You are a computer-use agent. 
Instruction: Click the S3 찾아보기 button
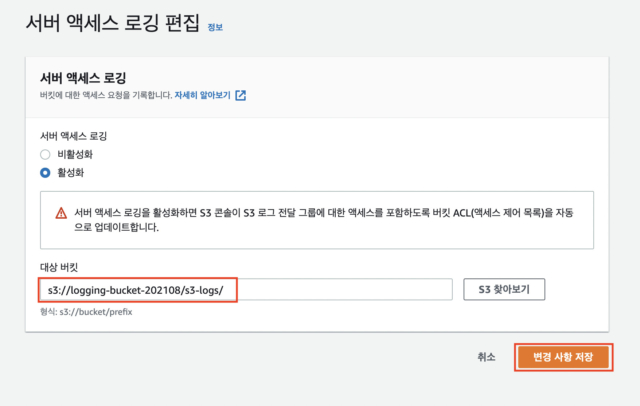504,290
